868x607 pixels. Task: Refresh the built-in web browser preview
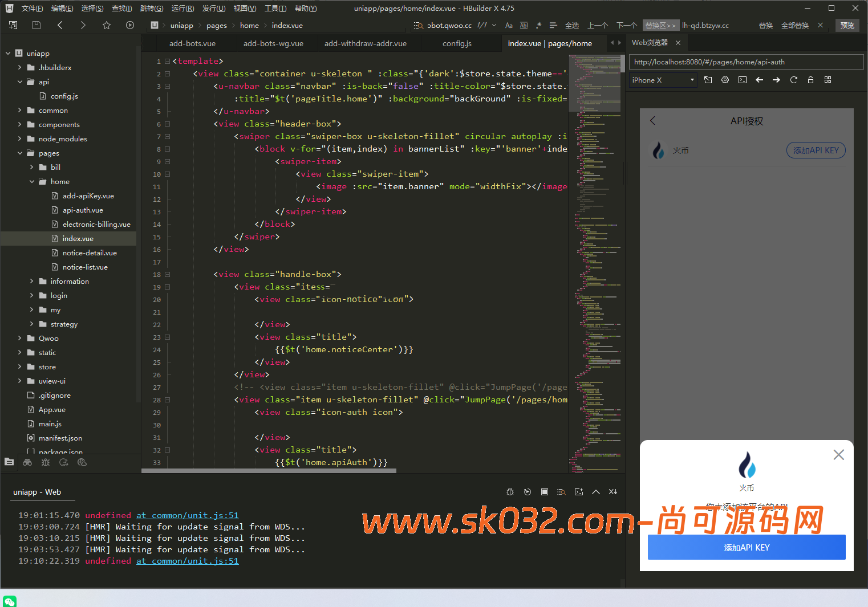point(793,80)
